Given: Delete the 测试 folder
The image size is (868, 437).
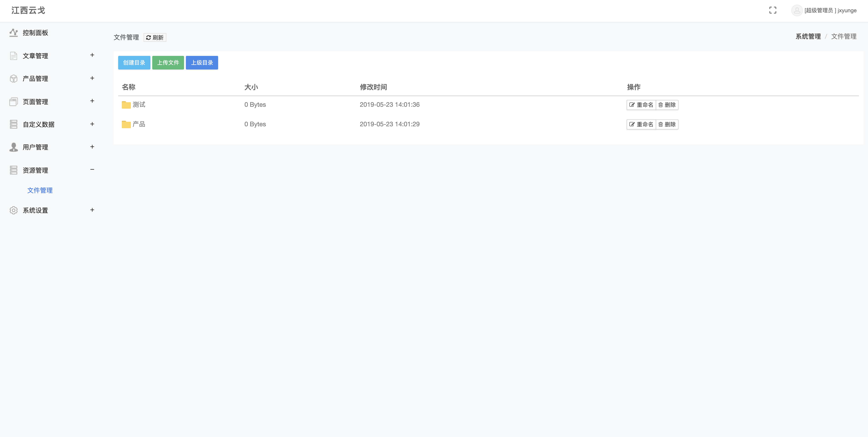Looking at the screenshot, I should click(x=667, y=105).
